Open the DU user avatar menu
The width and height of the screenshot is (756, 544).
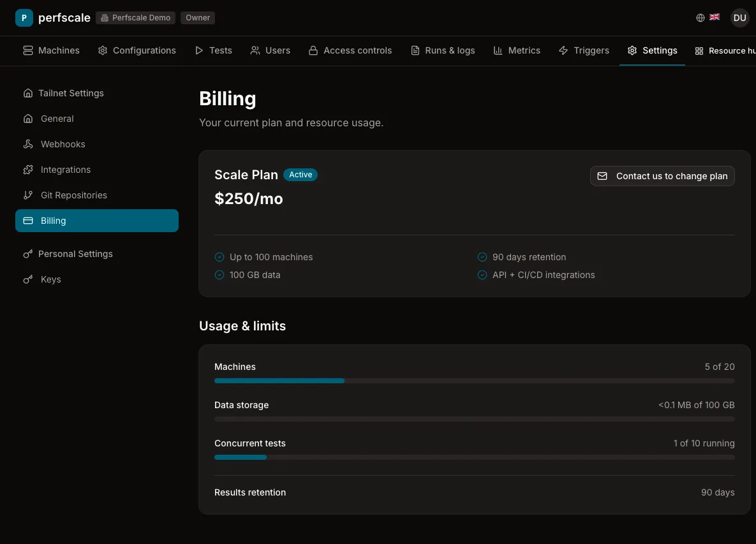point(739,18)
